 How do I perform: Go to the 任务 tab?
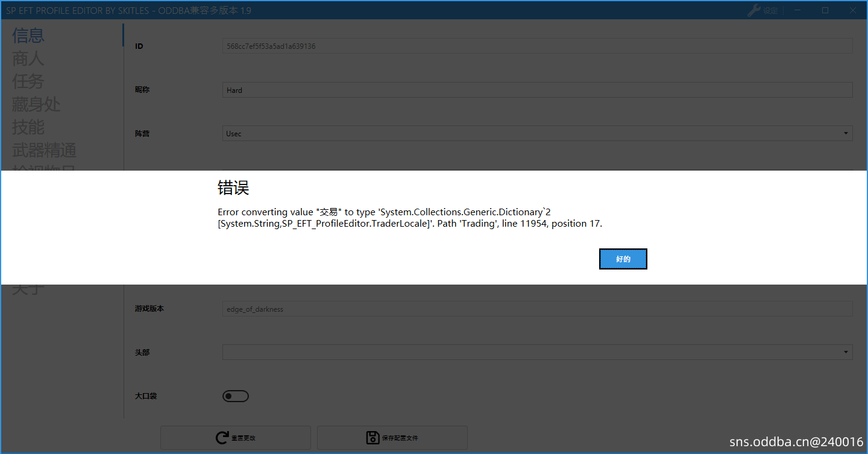click(x=28, y=81)
